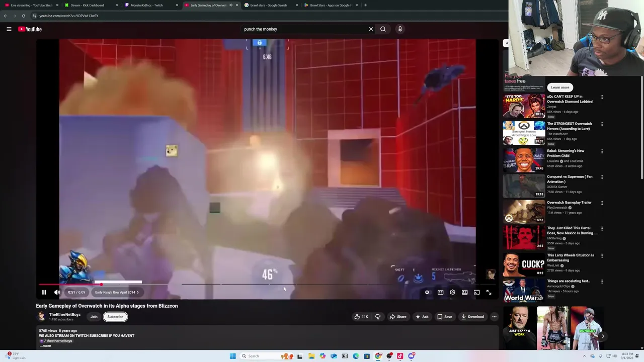Toggle closed captions in player
This screenshot has height=362, width=644.
click(440, 292)
